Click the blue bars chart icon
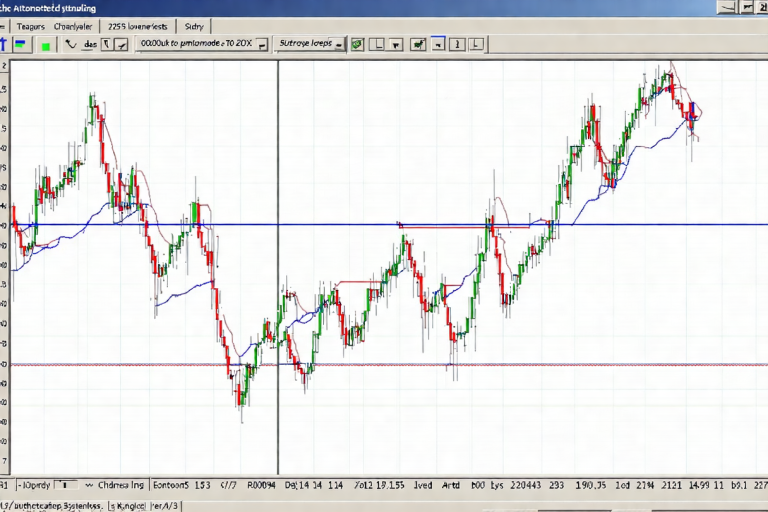Image resolution: width=768 pixels, height=512 pixels. [22, 44]
